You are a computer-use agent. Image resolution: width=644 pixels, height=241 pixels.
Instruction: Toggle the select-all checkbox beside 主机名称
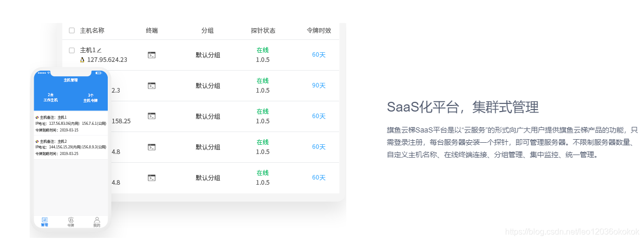click(71, 31)
